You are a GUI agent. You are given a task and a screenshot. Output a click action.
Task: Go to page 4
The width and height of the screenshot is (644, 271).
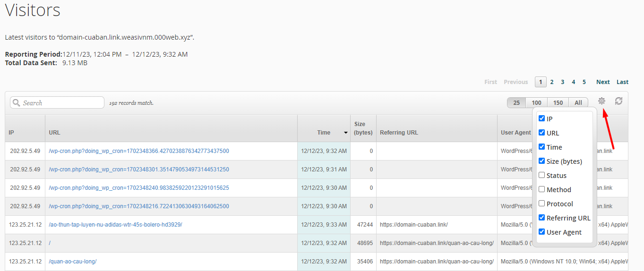coord(574,82)
